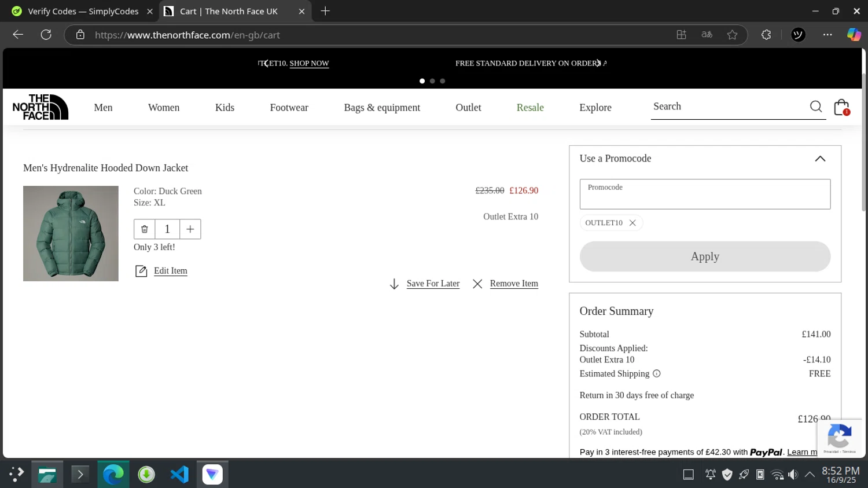The width and height of the screenshot is (868, 488).
Task: Click the translate page icon
Action: 707,35
